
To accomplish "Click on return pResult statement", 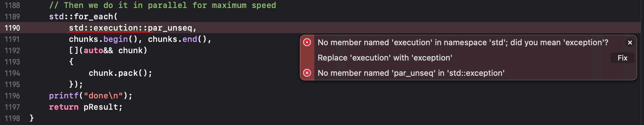I will pyautogui.click(x=86, y=107).
